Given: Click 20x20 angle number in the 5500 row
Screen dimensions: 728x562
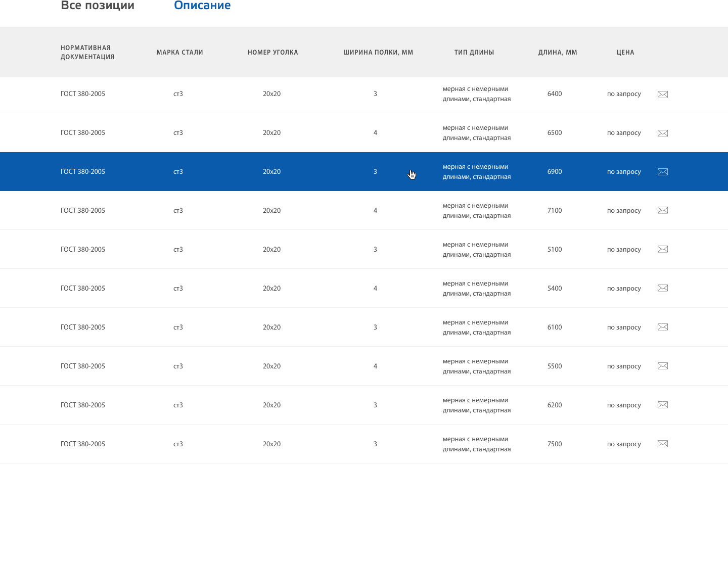Looking at the screenshot, I should coord(271,366).
